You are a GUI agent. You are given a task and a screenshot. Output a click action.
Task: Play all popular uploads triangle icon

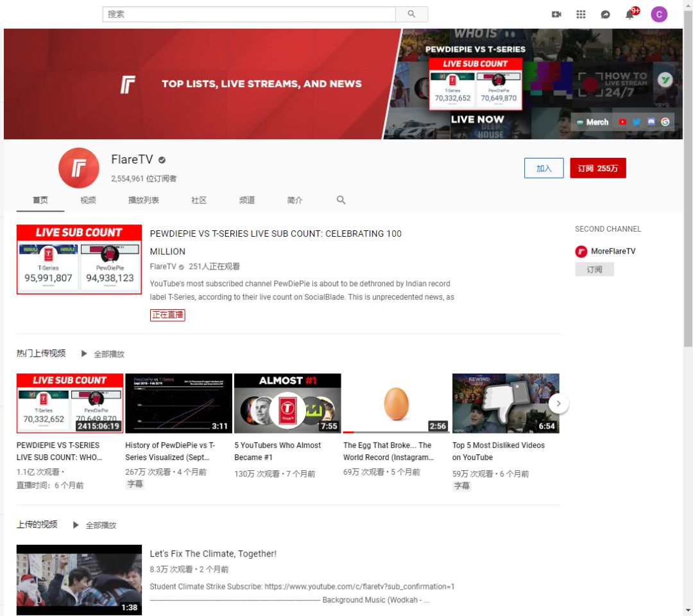click(84, 354)
